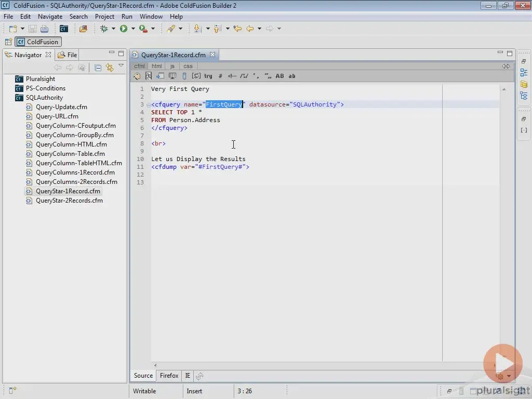The height and width of the screenshot is (399, 532).
Task: Open the Back history dropdown arrow
Action: click(x=259, y=29)
